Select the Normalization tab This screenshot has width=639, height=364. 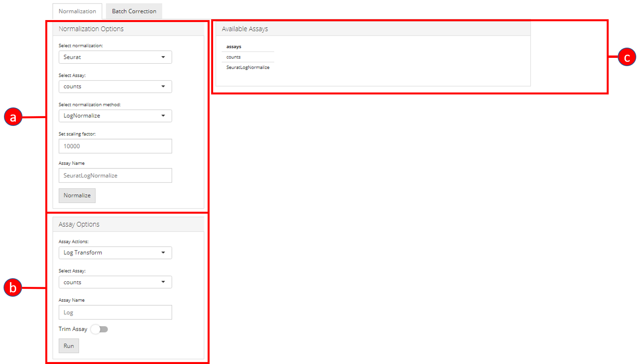click(77, 11)
